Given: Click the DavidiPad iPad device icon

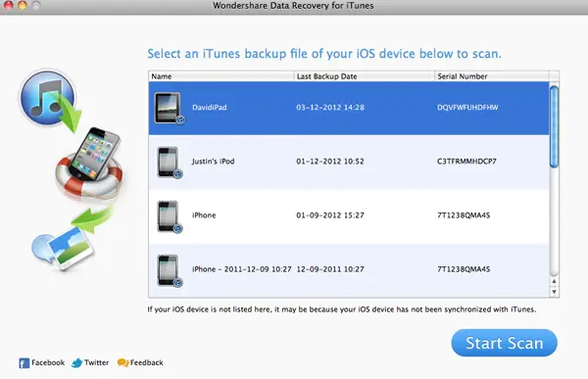Looking at the screenshot, I should click(x=170, y=108).
